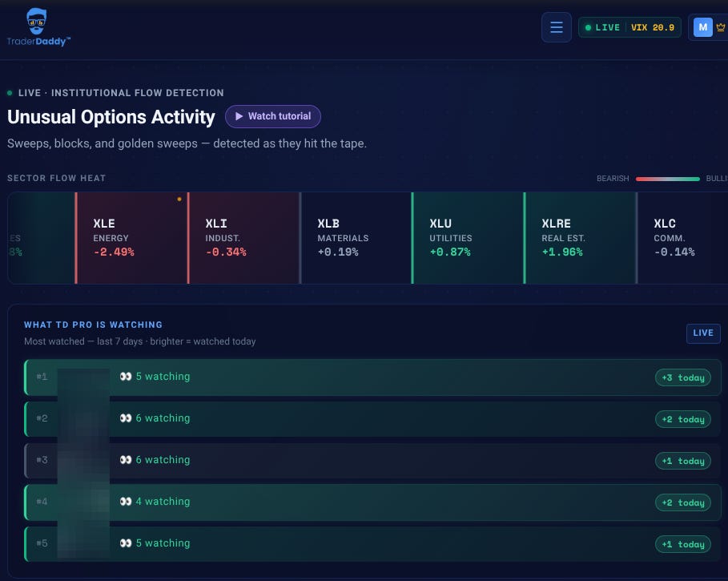This screenshot has height=581, width=728.
Task: Click the orange dot on XLE card
Action: (179, 200)
